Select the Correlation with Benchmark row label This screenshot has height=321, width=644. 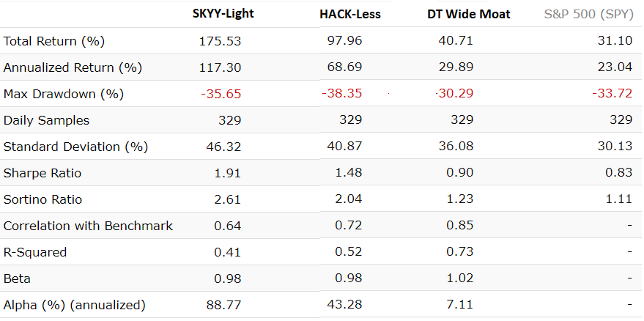click(88, 226)
